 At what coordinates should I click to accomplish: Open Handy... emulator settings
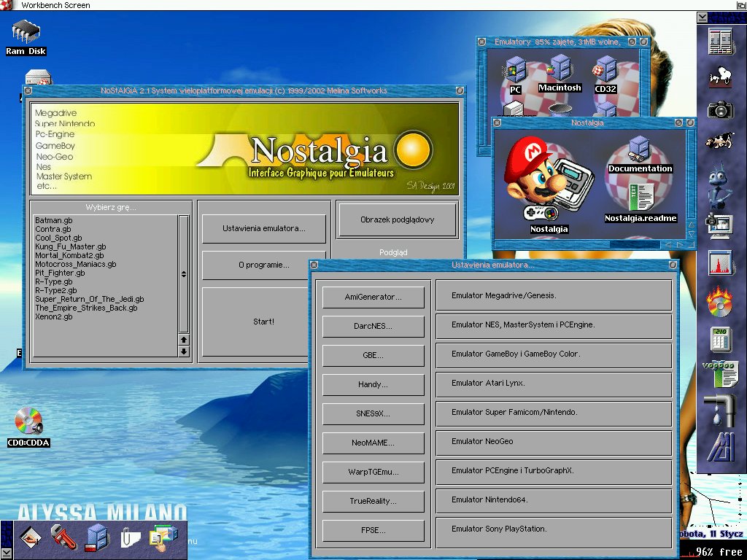(373, 384)
